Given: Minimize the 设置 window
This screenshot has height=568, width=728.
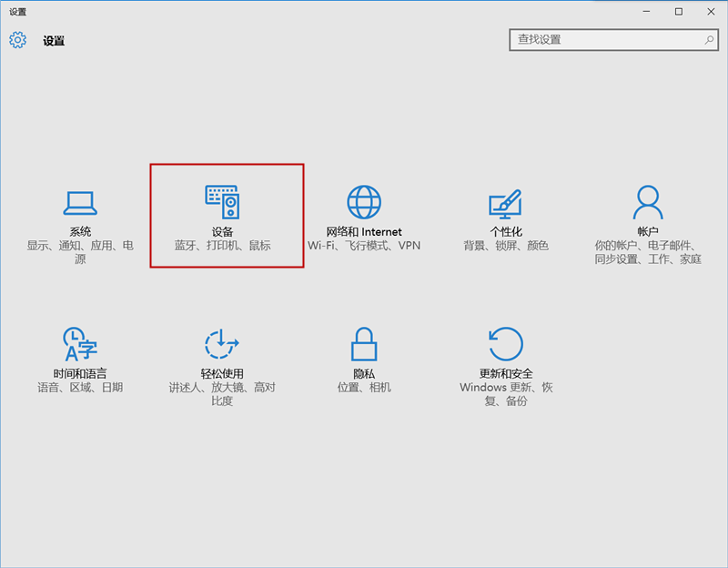Looking at the screenshot, I should [646, 12].
